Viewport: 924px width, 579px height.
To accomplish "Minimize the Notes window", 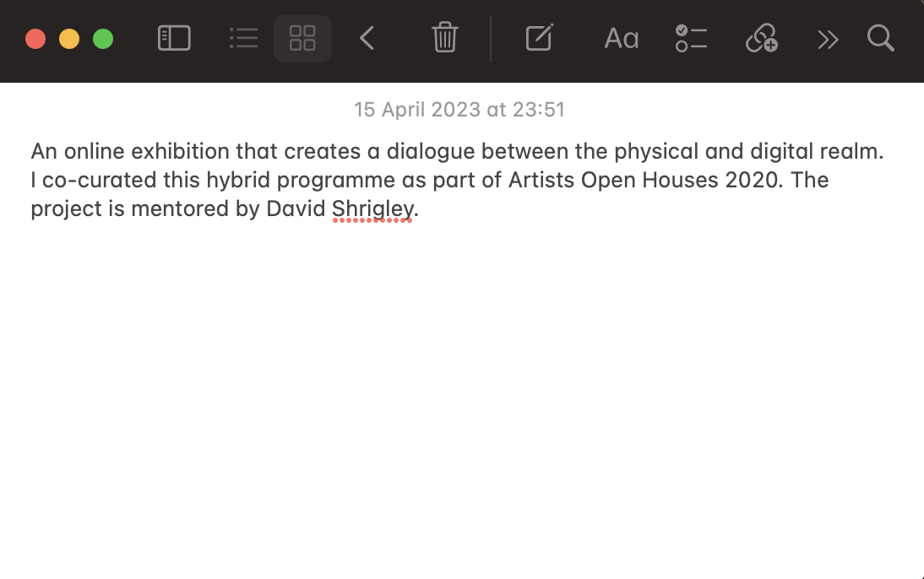I will [69, 39].
